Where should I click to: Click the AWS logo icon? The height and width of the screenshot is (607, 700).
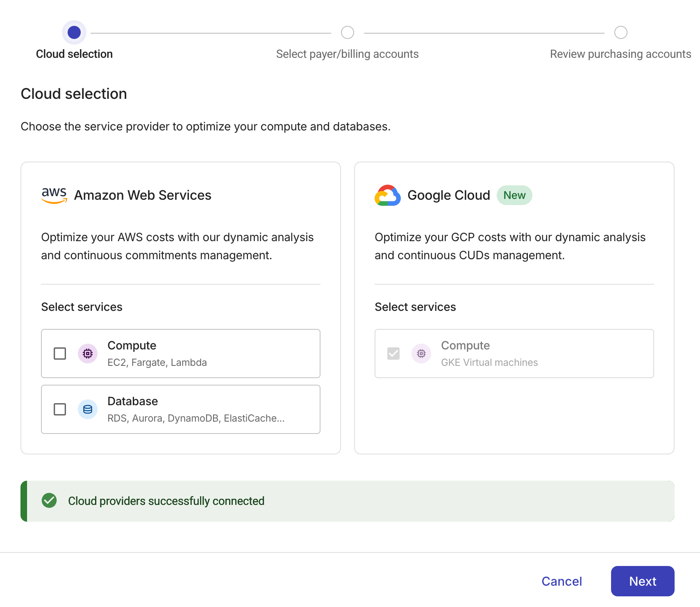(54, 195)
